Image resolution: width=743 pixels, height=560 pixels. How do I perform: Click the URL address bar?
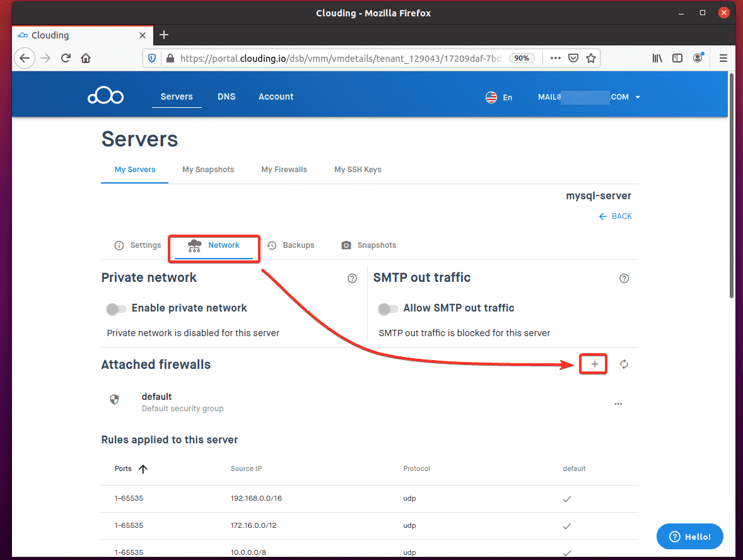pyautogui.click(x=341, y=58)
